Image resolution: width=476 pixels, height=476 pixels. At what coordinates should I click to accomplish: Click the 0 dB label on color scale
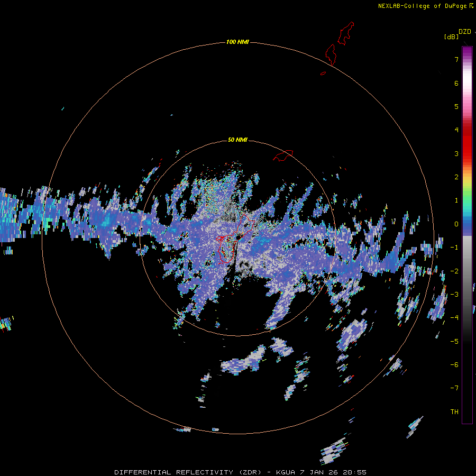pos(456,224)
